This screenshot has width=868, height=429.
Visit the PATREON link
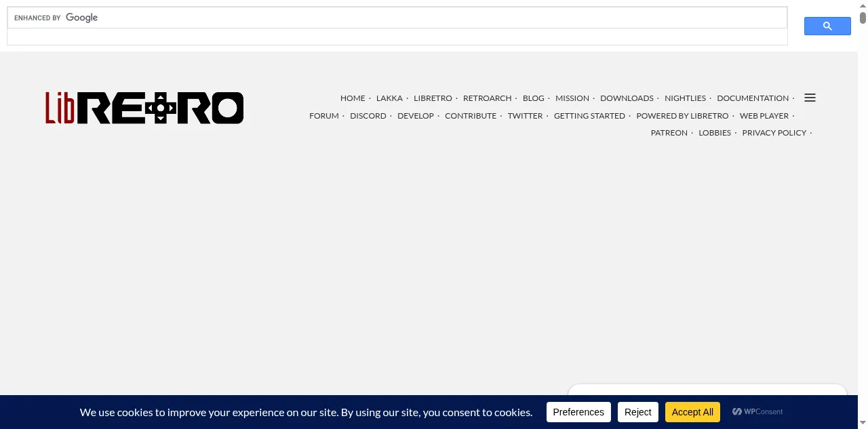click(x=669, y=133)
